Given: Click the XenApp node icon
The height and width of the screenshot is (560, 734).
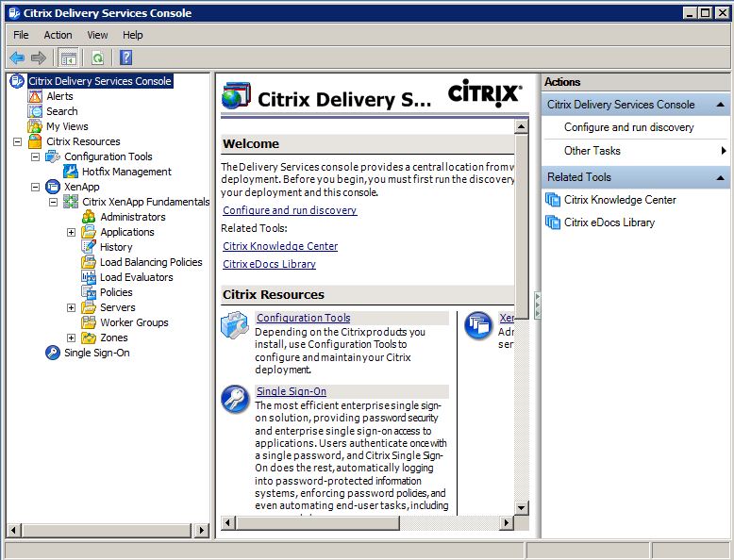Looking at the screenshot, I should click(x=53, y=187).
